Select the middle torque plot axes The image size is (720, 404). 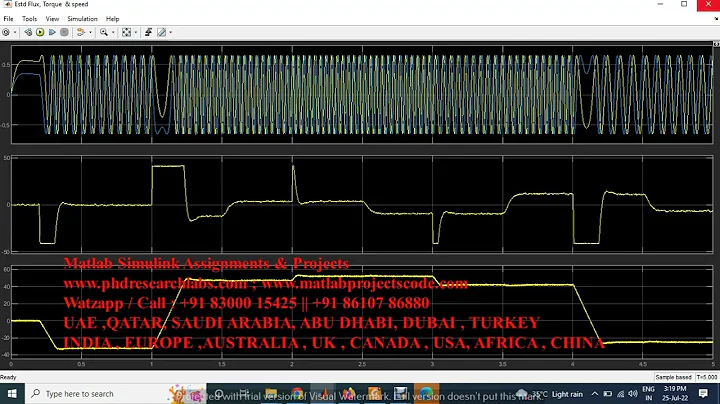[362, 204]
